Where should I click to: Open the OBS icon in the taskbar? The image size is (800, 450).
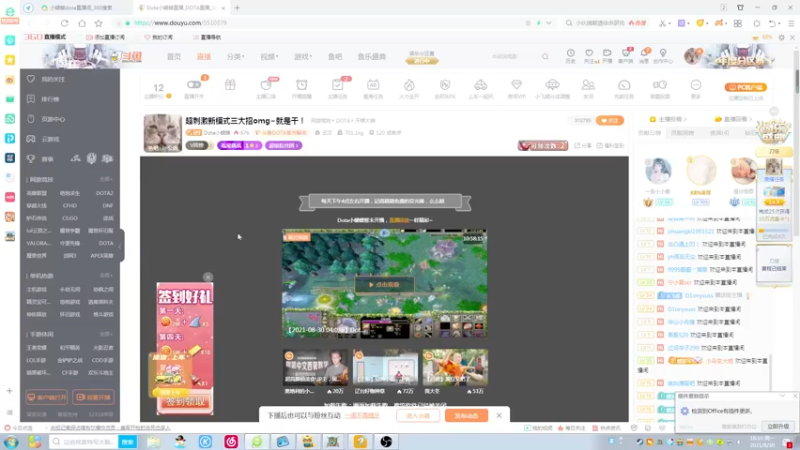tap(386, 442)
